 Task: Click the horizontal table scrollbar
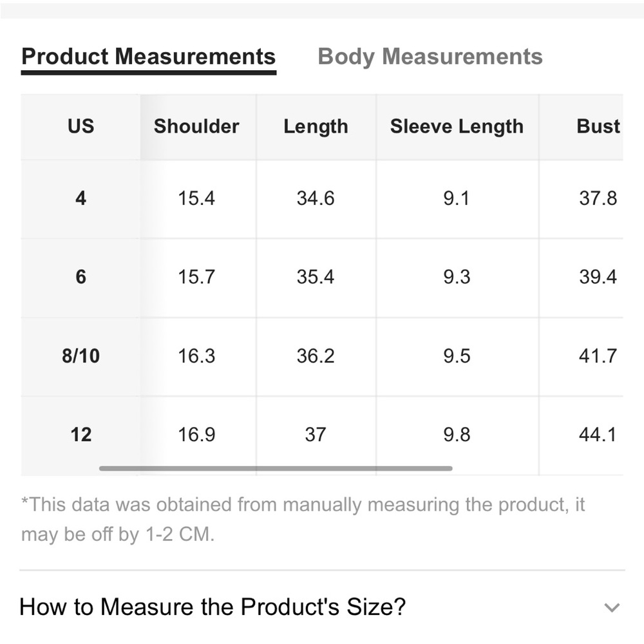[x=276, y=468]
